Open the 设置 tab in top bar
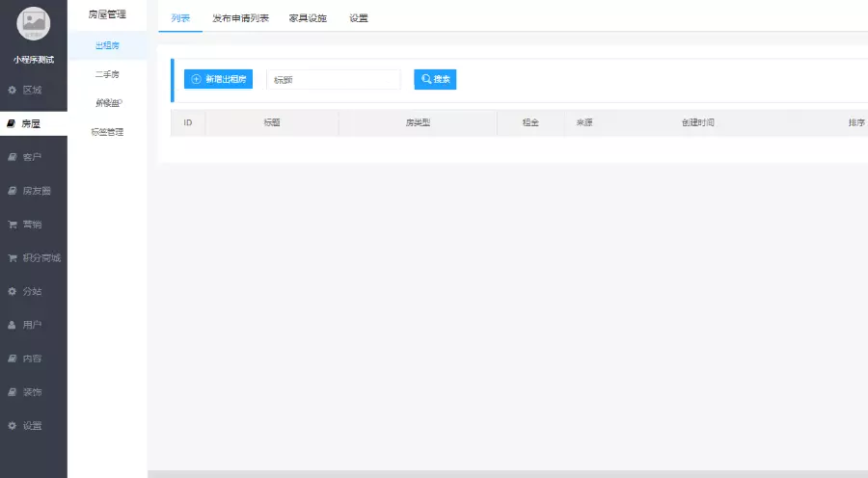 pos(358,18)
